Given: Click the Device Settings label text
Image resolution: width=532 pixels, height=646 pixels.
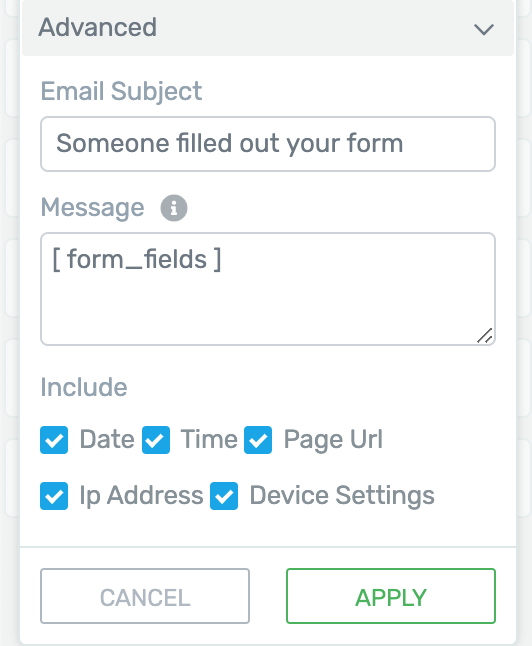Looking at the screenshot, I should pos(342,496).
